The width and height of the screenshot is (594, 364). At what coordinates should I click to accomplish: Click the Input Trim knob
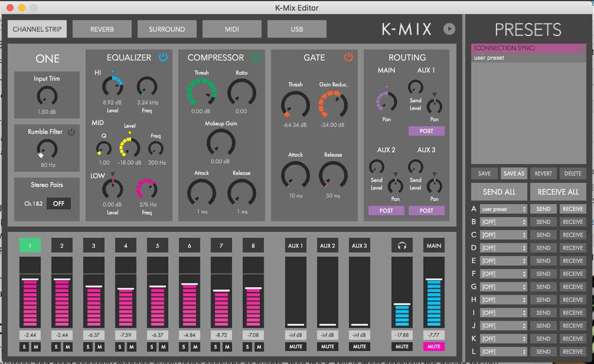[x=47, y=96]
